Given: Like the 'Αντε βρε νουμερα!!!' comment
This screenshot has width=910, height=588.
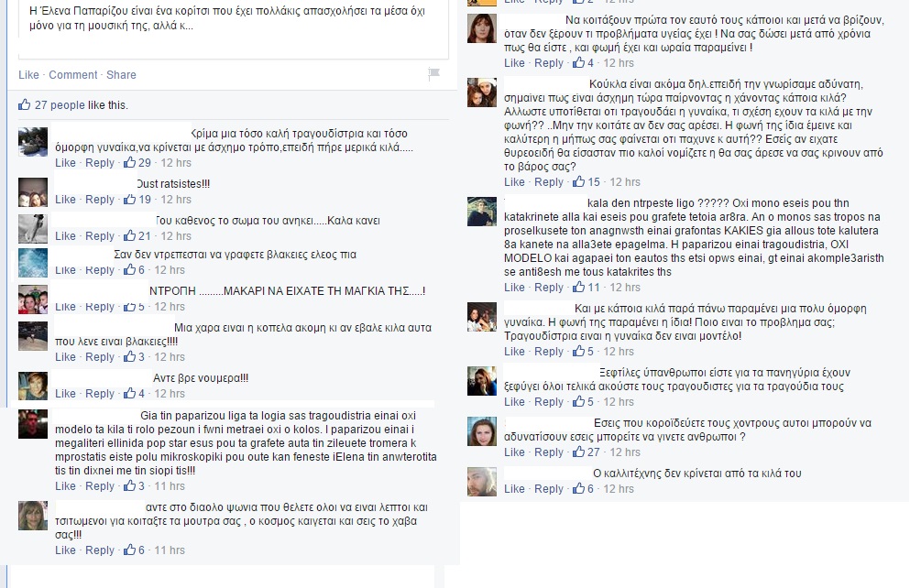Looking at the screenshot, I should tap(65, 393).
